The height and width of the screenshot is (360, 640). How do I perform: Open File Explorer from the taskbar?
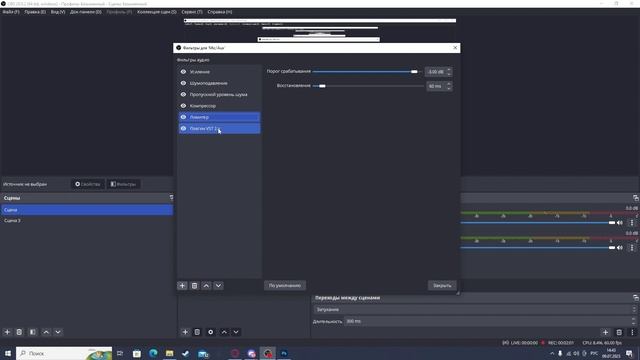coord(169,353)
